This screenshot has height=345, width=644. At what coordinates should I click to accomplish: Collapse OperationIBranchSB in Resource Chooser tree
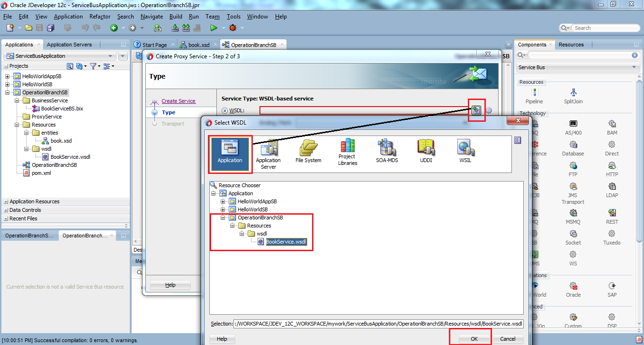[x=223, y=218]
